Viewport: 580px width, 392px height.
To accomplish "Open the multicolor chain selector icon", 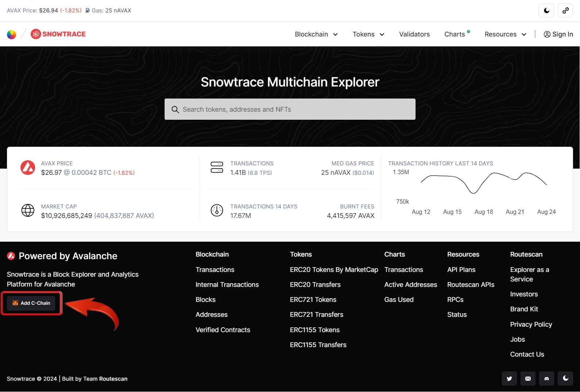I will pos(12,34).
